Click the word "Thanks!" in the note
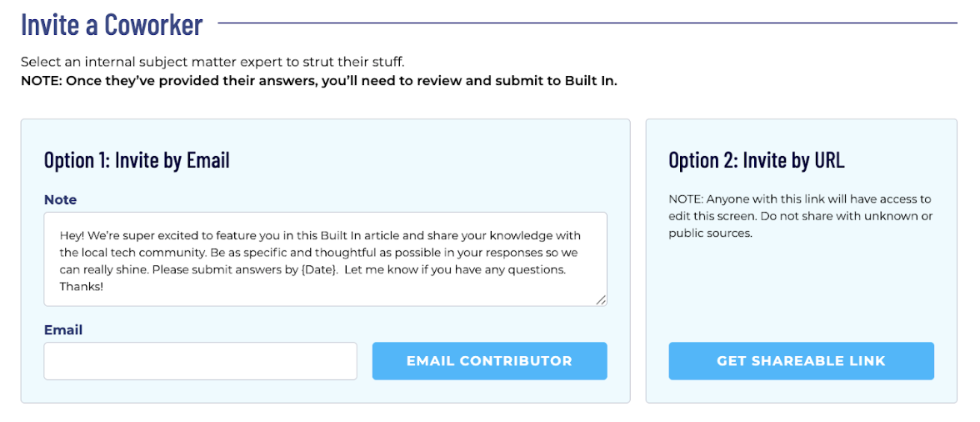 click(x=82, y=288)
